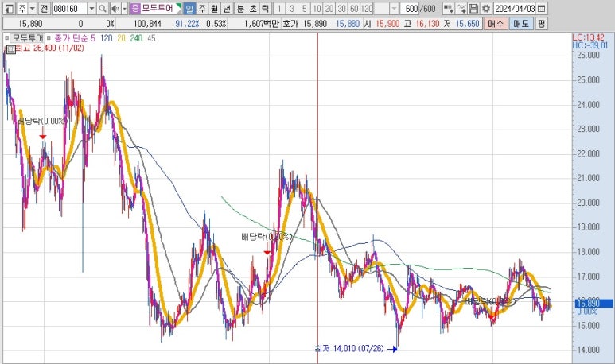Click the 91.22% value in info bar
Viewport: 615px width, 364px height.
point(187,24)
